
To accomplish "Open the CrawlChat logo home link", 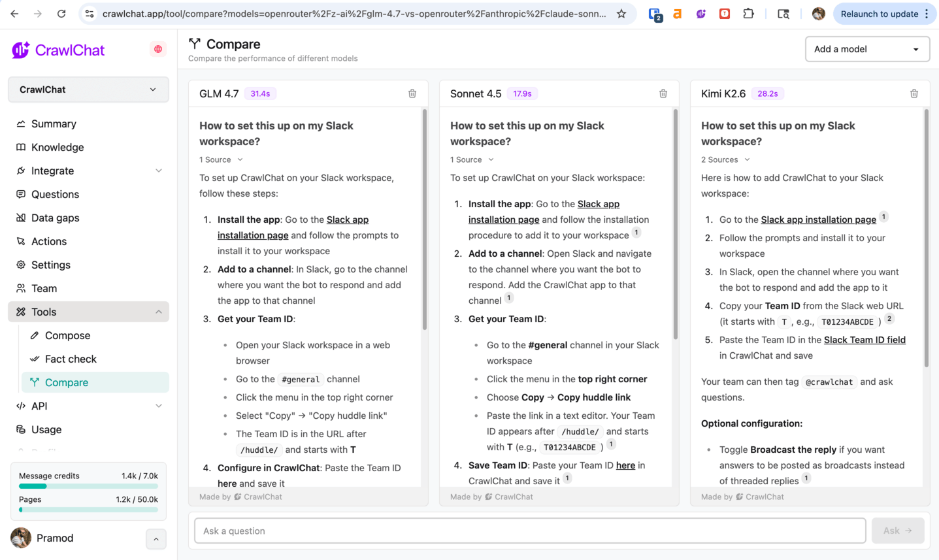I will point(58,50).
